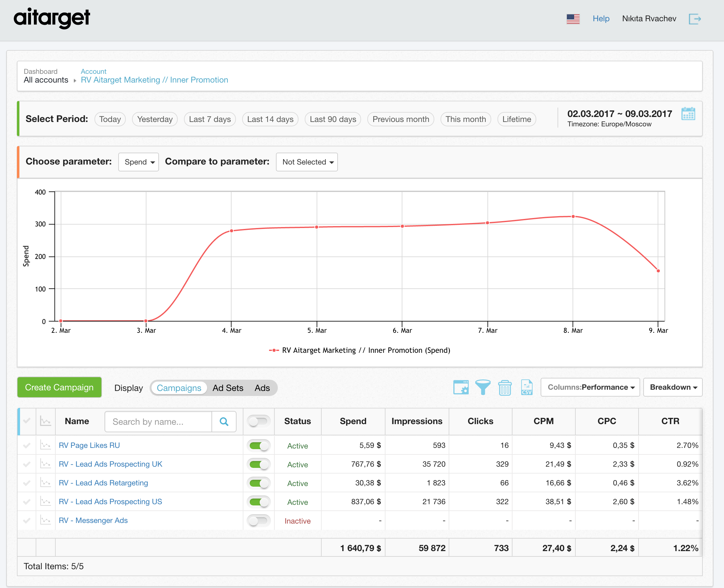Open the Spend parameter dropdown

click(x=139, y=162)
